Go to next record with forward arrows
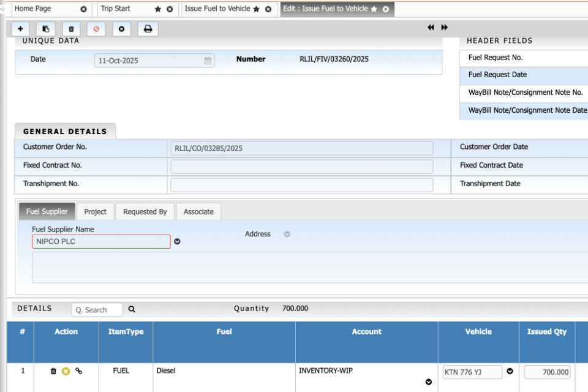The height and width of the screenshot is (392, 588). (x=445, y=28)
